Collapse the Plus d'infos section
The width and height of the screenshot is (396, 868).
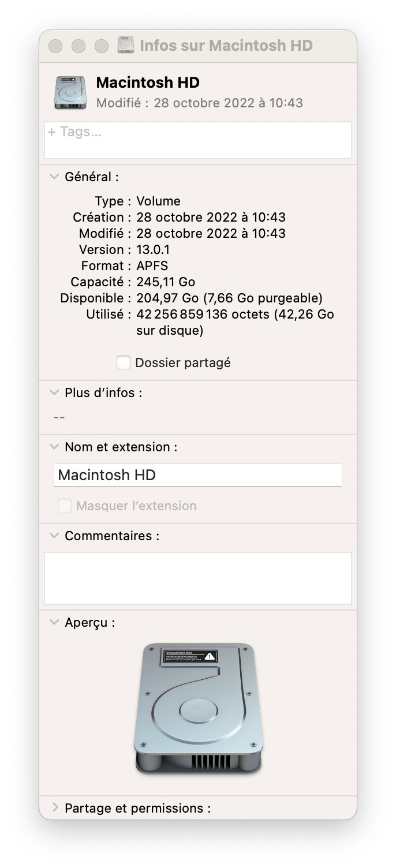click(54, 392)
